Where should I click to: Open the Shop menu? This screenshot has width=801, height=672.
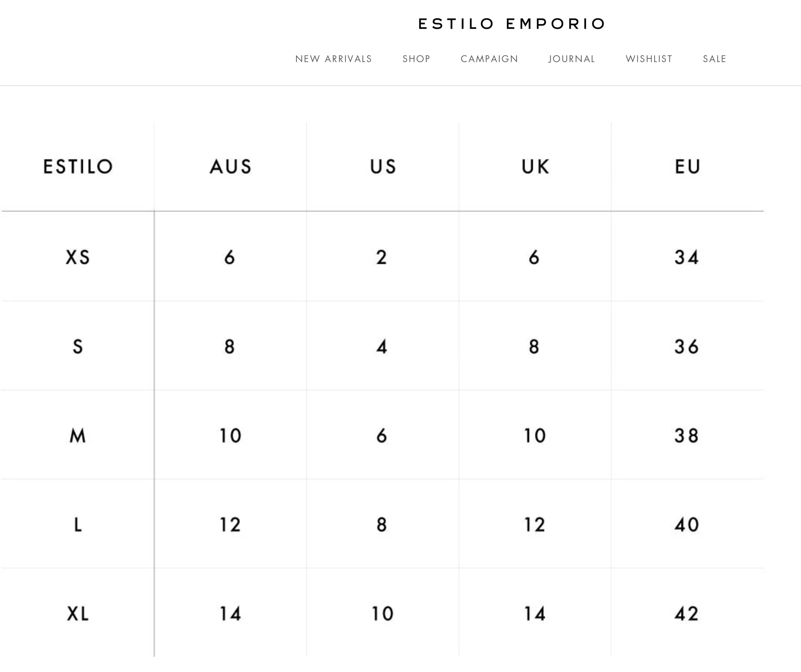pos(416,59)
